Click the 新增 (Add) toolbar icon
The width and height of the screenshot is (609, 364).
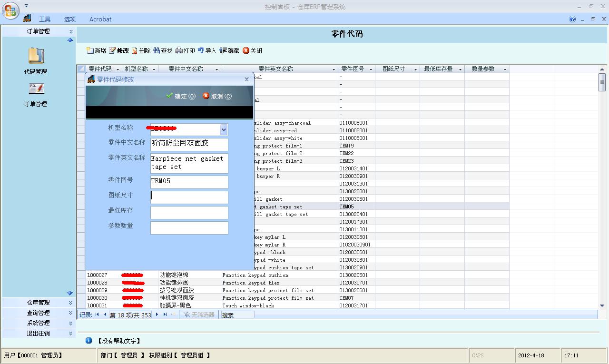click(x=90, y=50)
